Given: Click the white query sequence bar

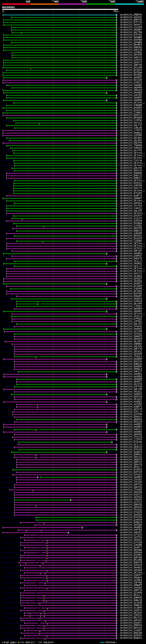Looking at the screenshot, I should (60, 9).
